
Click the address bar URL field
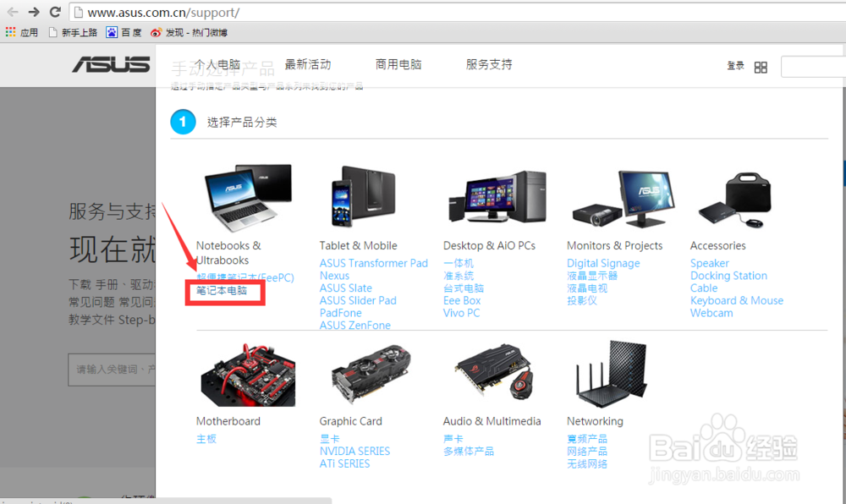pyautogui.click(x=459, y=12)
